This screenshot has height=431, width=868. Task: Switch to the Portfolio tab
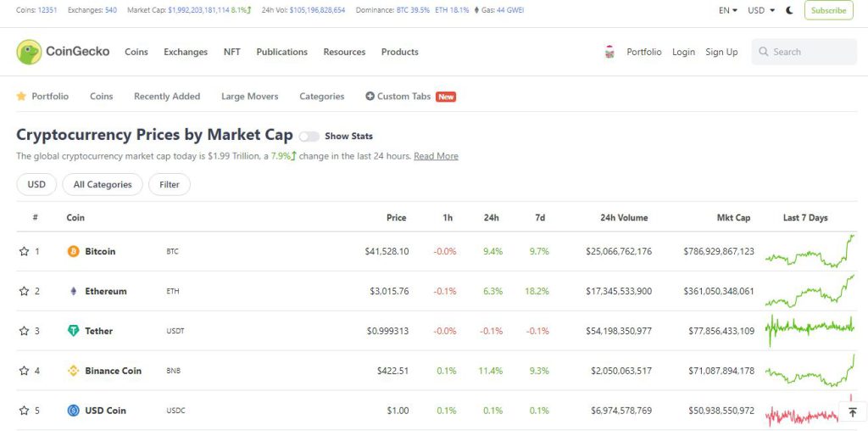point(50,97)
